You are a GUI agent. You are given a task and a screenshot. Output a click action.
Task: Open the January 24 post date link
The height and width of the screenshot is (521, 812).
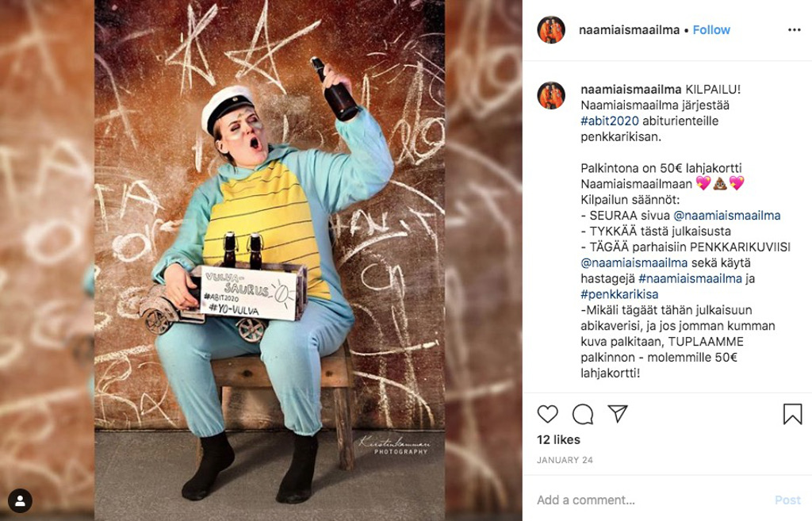click(x=565, y=460)
